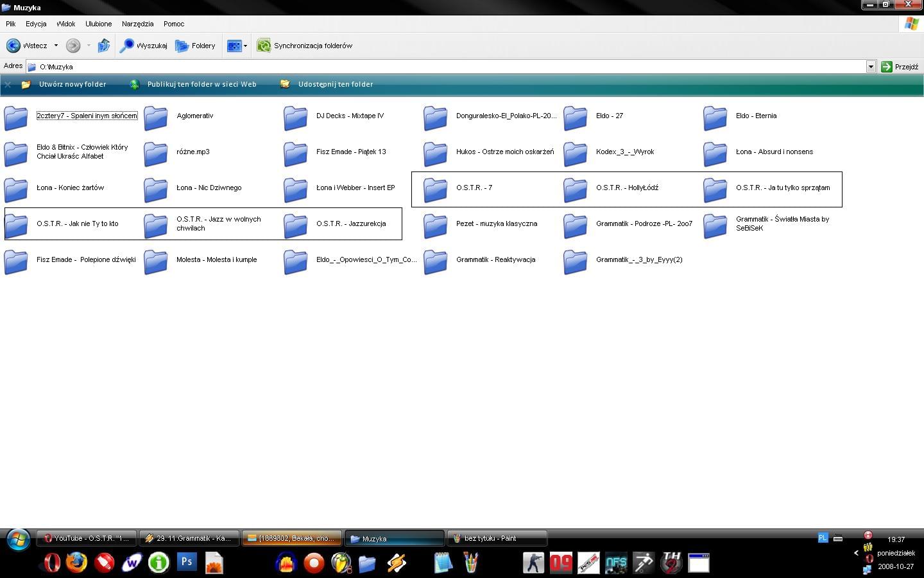Viewport: 924px width, 578px height.
Task: Click the Przejdź go button
Action: [x=900, y=67]
